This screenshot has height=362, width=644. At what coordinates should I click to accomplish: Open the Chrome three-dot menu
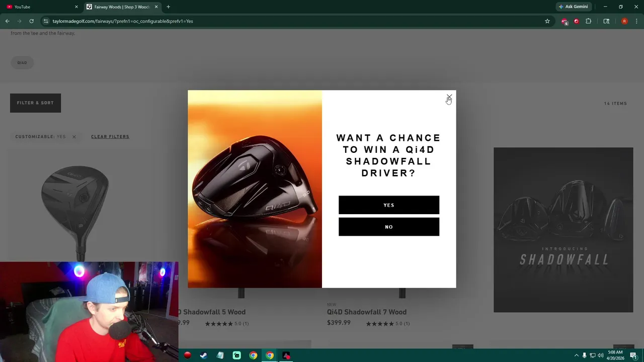(636, 21)
